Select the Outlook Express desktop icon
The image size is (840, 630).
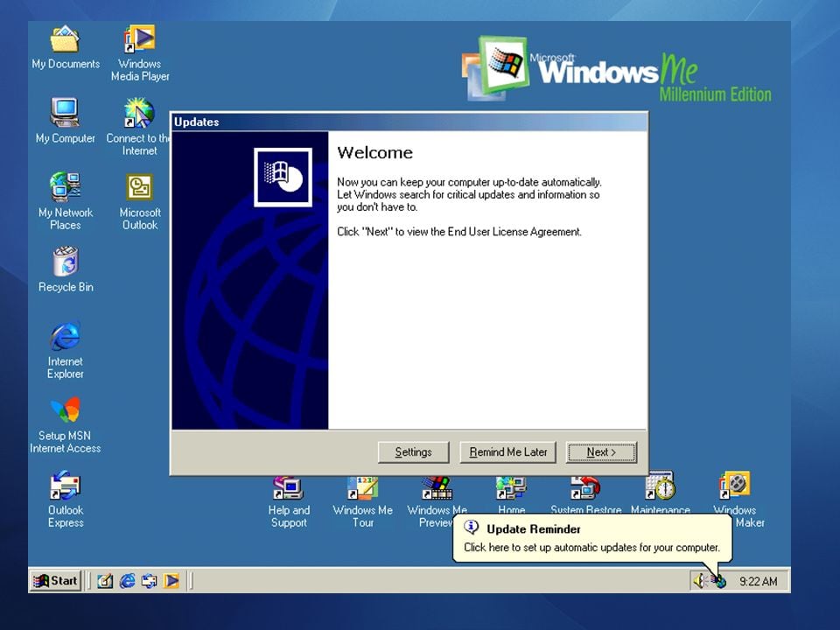pos(66,500)
